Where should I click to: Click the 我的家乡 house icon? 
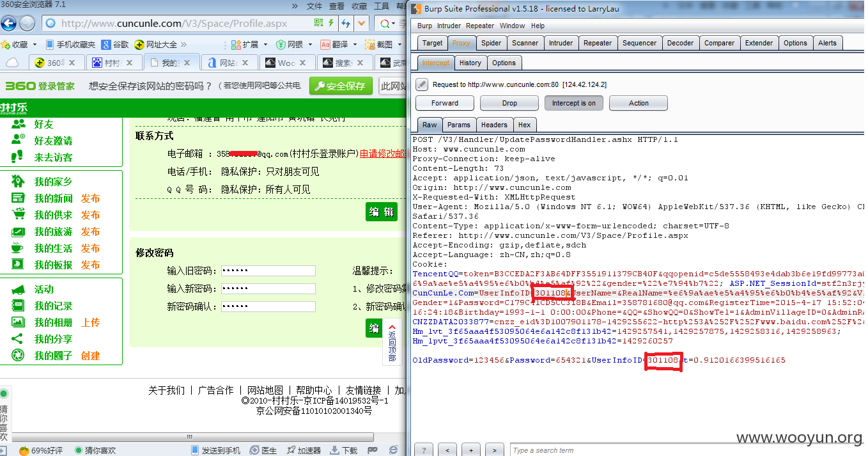click(18, 182)
